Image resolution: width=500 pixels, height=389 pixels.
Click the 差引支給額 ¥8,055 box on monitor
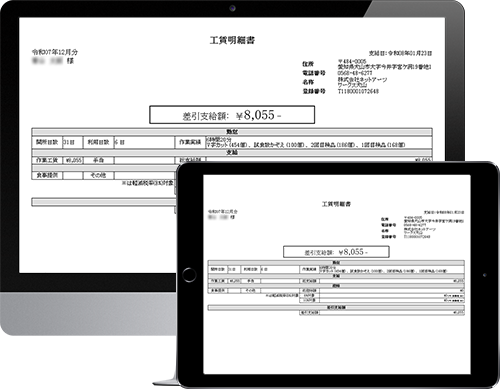[232, 115]
